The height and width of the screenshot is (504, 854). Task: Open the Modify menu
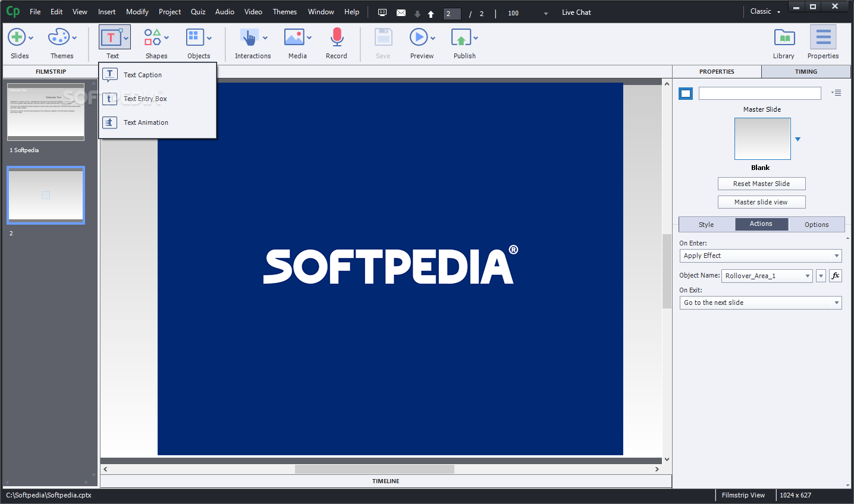tap(137, 12)
